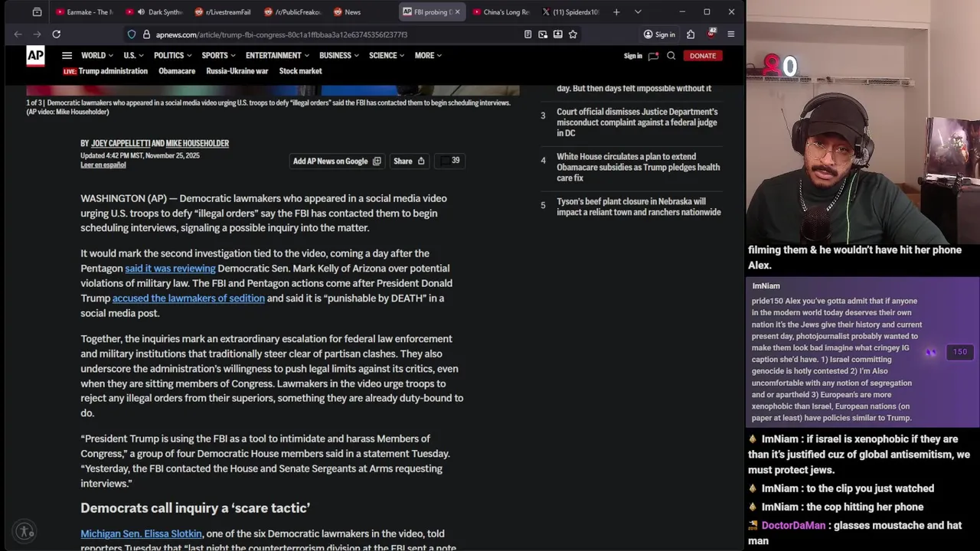980x551 pixels.
Task: Open the Tyson's beef plant closure story
Action: pos(639,207)
